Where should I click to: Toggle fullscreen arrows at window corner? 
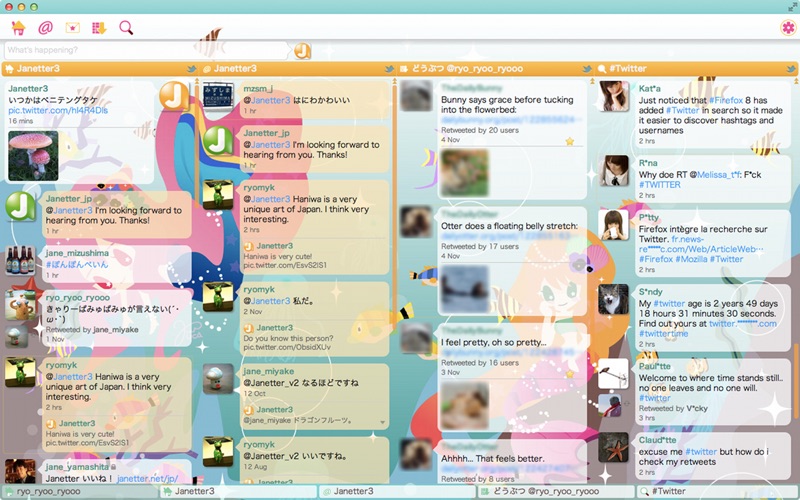click(792, 7)
